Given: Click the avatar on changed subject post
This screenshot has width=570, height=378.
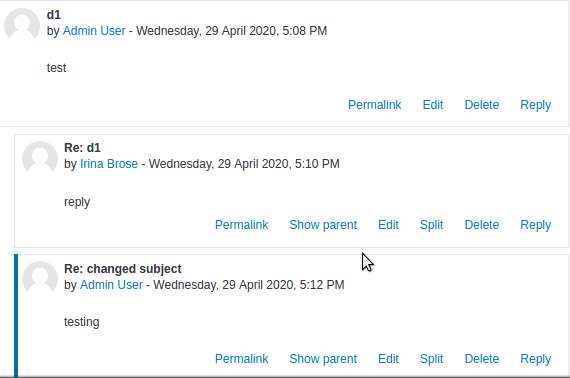Looking at the screenshot, I should (x=40, y=278).
